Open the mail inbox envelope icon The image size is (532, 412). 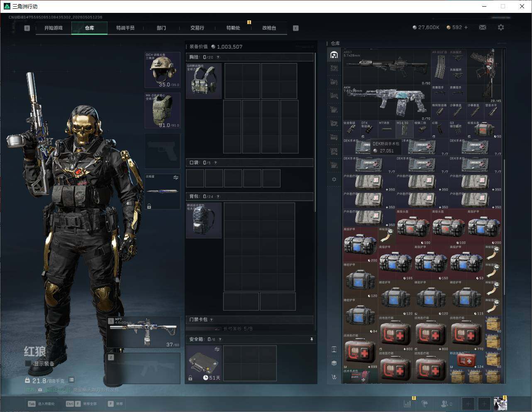(483, 27)
